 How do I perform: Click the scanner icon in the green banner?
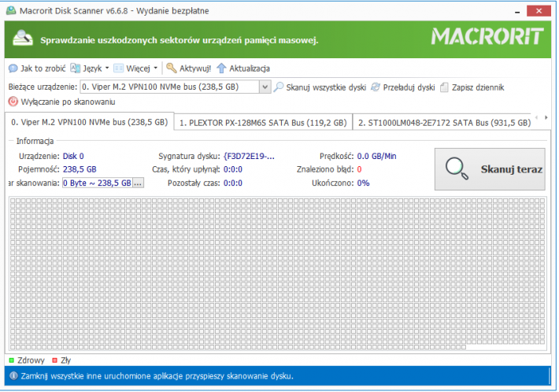pos(23,39)
